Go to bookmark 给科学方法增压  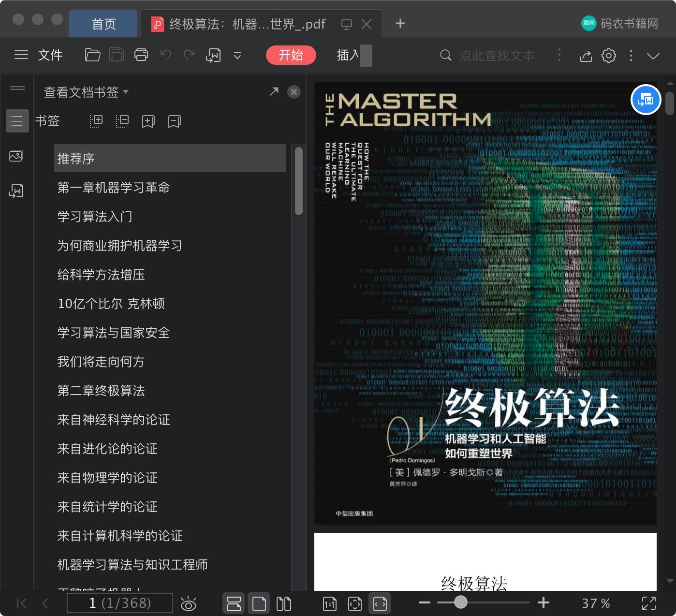101,275
